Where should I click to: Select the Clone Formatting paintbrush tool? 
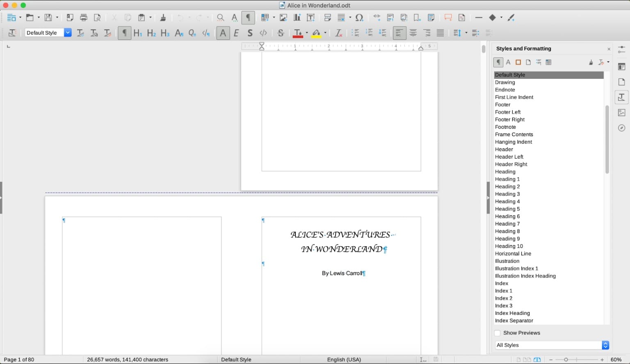(x=511, y=18)
